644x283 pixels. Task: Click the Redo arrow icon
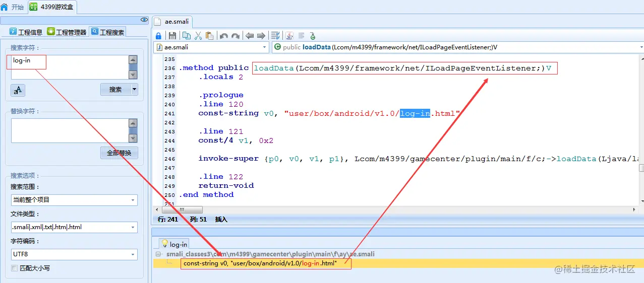(236, 36)
